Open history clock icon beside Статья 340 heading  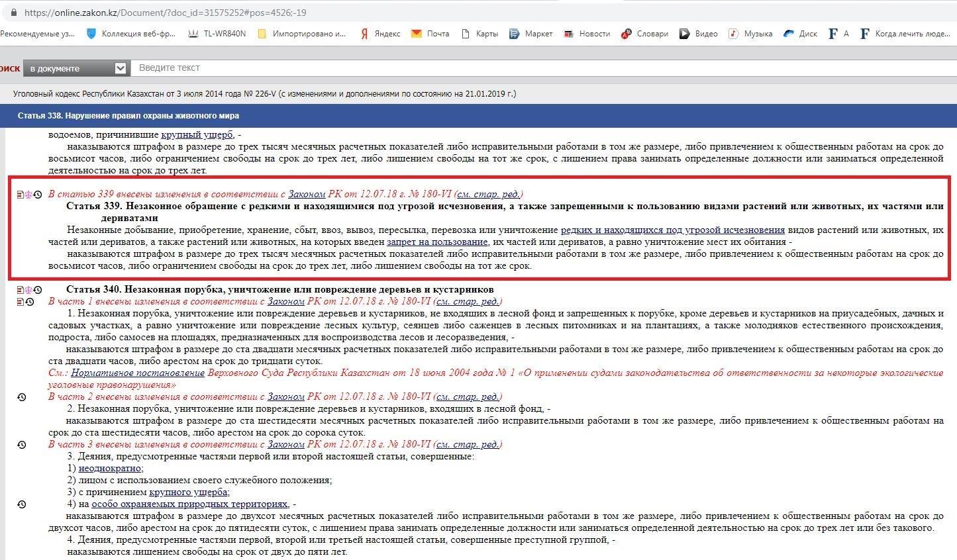[38, 290]
